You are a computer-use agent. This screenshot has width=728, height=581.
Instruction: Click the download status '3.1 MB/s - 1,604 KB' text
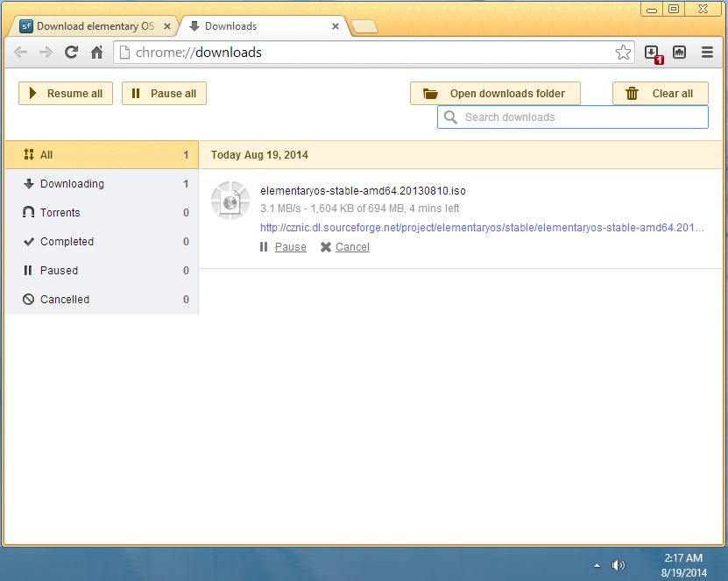360,209
